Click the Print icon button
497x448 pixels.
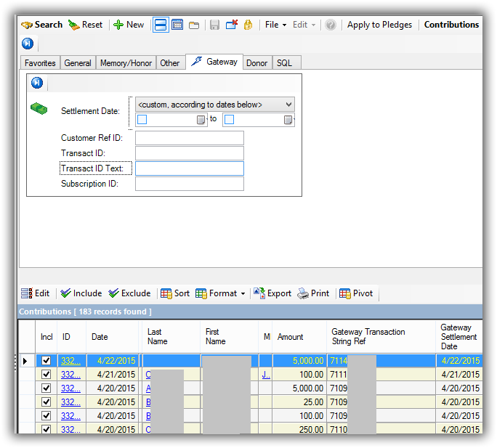(x=313, y=293)
